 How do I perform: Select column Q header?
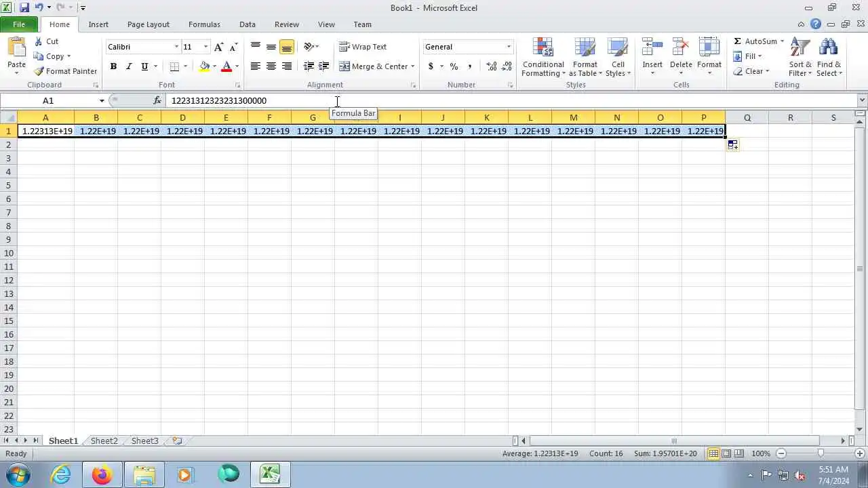(747, 118)
